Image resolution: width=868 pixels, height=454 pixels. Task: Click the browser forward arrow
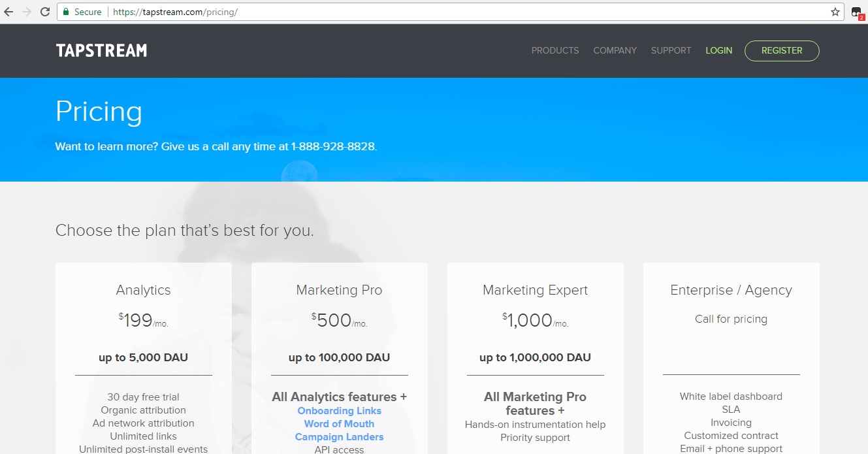coord(27,12)
